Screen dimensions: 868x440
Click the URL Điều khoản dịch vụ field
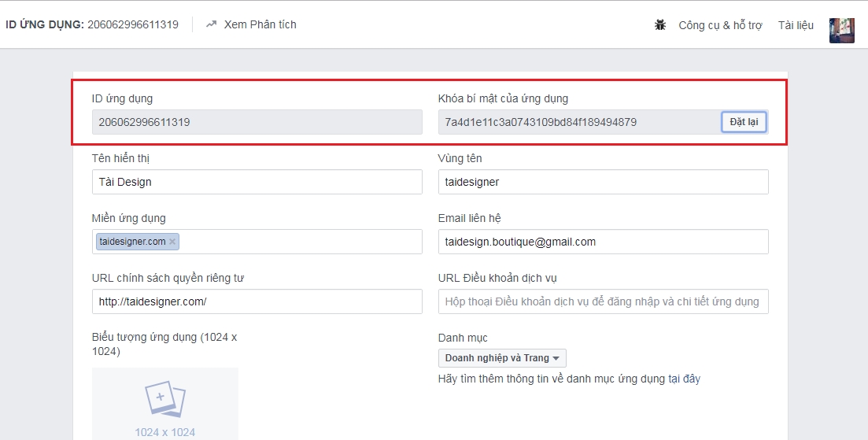[603, 301]
